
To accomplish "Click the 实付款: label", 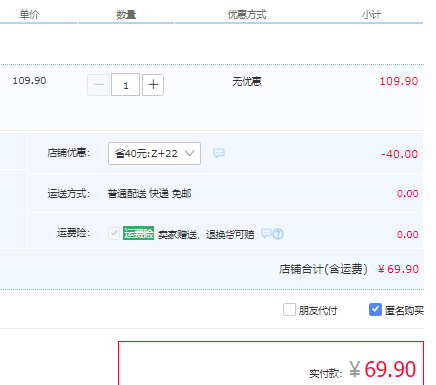I will click(326, 373).
